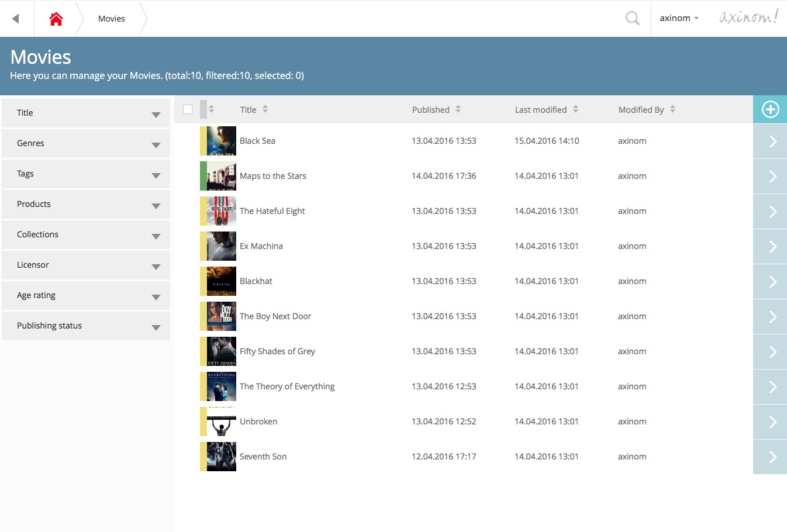This screenshot has width=787, height=532.
Task: Open The Hateful Eight row arrow
Action: [x=771, y=212]
